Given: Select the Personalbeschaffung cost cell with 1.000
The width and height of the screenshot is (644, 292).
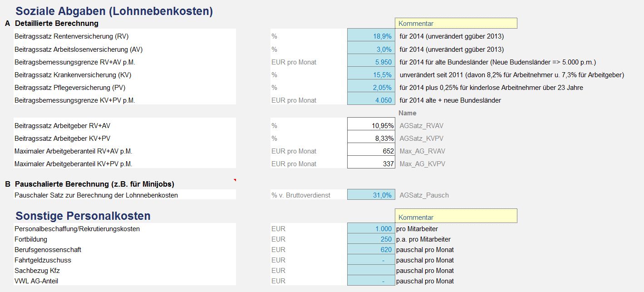Looking at the screenshot, I should [x=371, y=229].
